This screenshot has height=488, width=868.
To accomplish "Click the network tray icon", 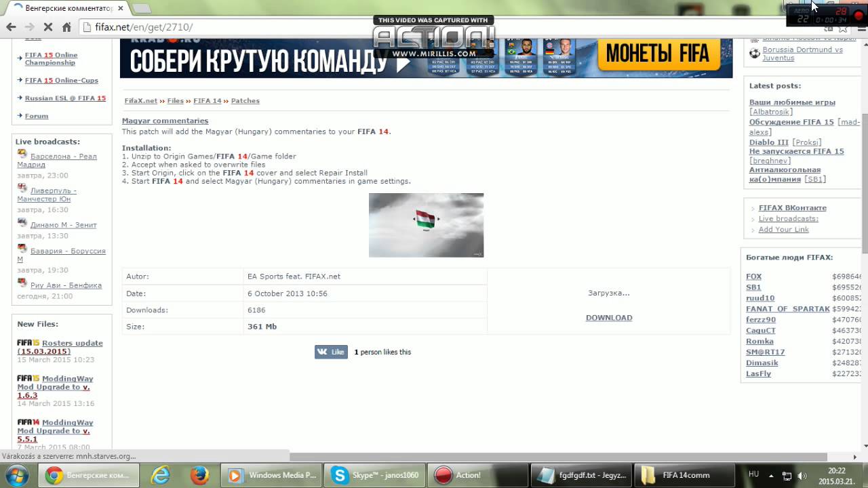I will click(787, 475).
